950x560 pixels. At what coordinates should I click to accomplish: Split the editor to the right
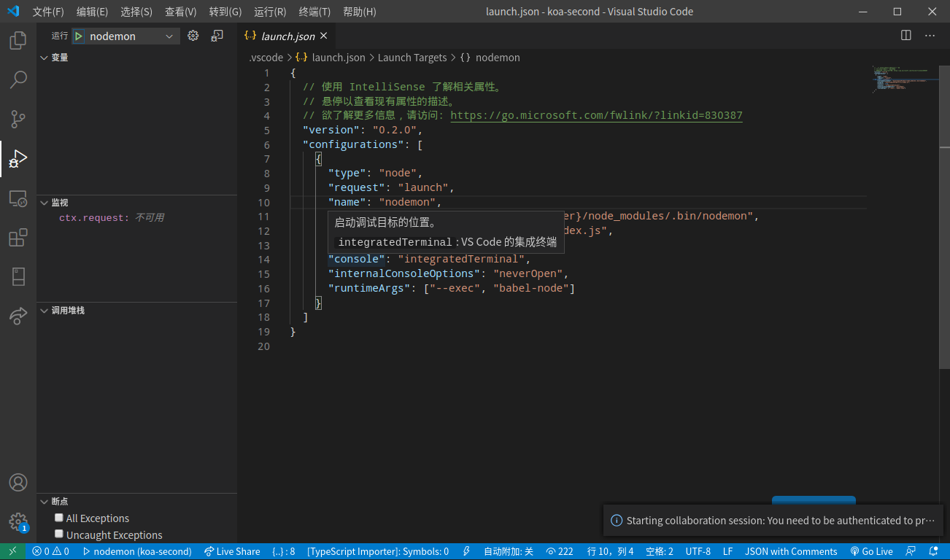click(906, 35)
